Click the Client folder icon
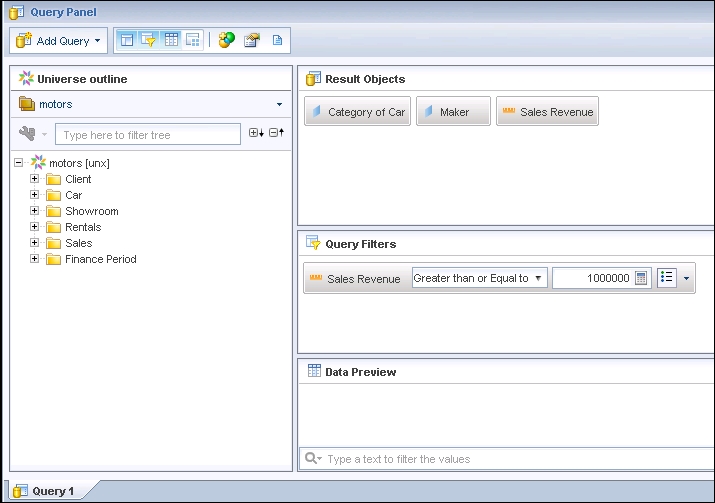Image resolution: width=715 pixels, height=503 pixels. [53, 179]
